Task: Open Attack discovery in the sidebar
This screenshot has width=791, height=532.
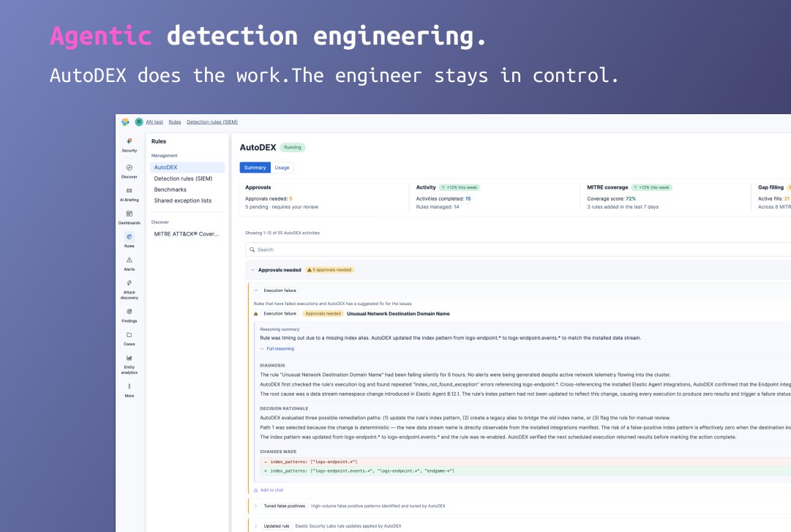Action: pos(129,290)
